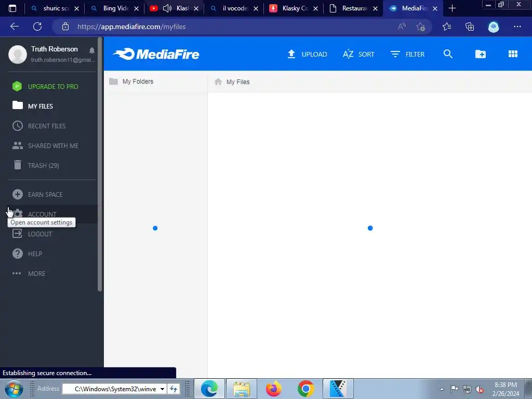Click the sidebar vertical scrollbar
The height and width of the screenshot is (399, 532).
99,164
